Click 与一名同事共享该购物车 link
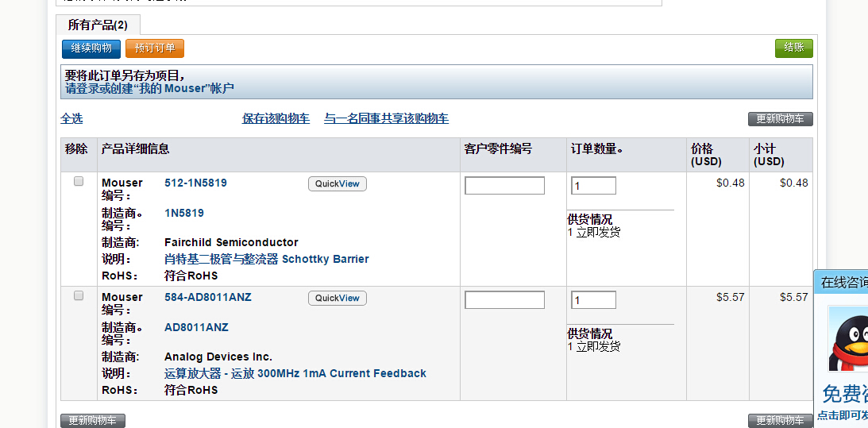This screenshot has width=868, height=428. pos(387,118)
